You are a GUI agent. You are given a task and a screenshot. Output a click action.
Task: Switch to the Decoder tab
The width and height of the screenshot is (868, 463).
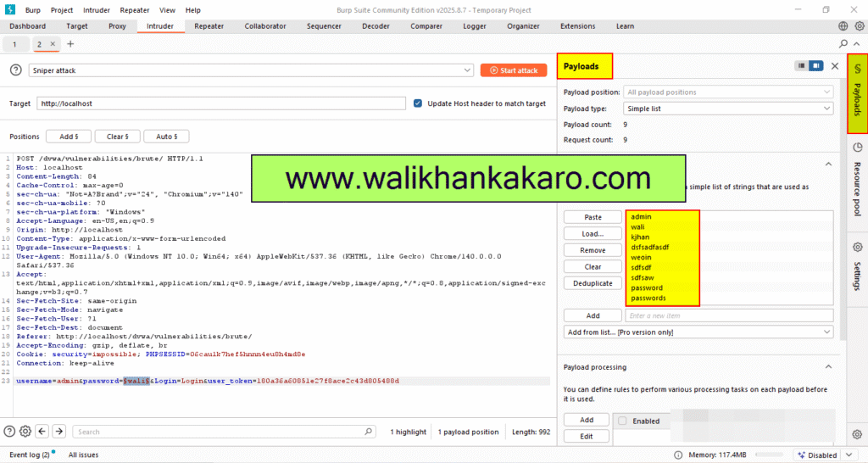[x=376, y=26]
